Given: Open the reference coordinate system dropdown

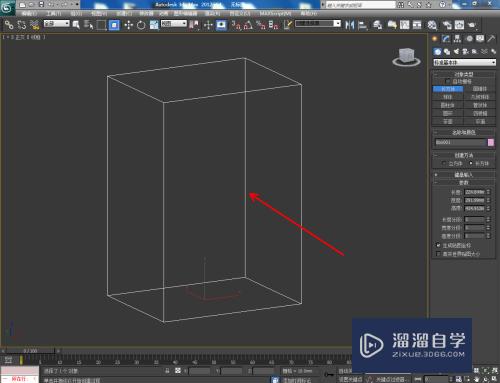Looking at the screenshot, I should (174, 24).
